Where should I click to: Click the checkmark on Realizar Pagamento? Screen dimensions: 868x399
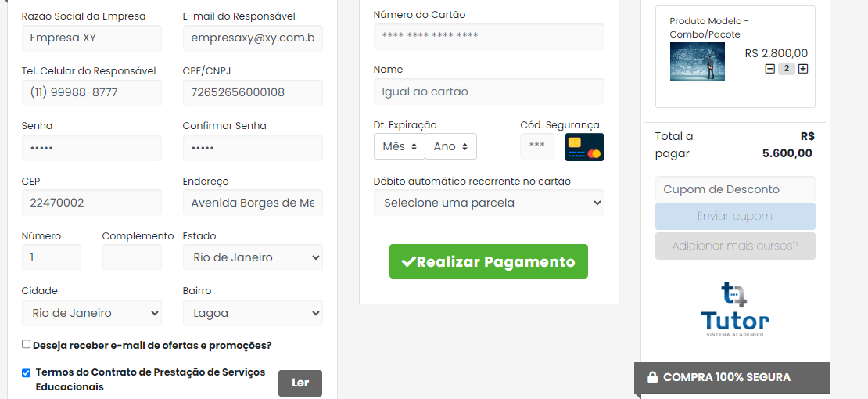[x=408, y=261]
